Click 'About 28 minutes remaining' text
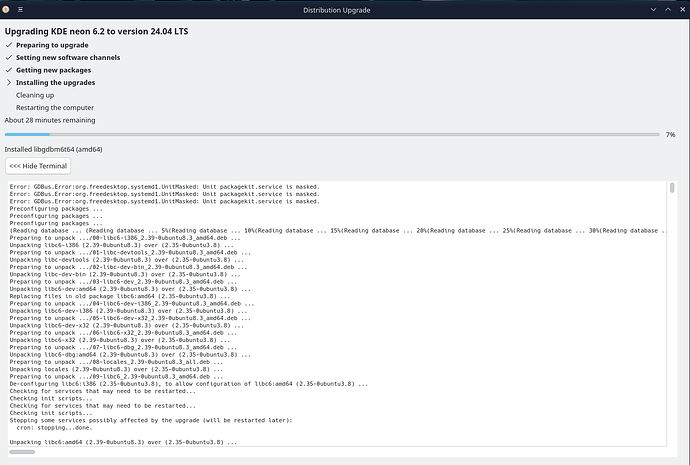 (50, 120)
